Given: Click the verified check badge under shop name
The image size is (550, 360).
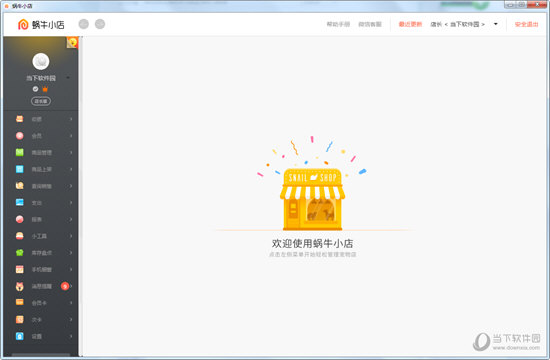Looking at the screenshot, I should (35, 89).
